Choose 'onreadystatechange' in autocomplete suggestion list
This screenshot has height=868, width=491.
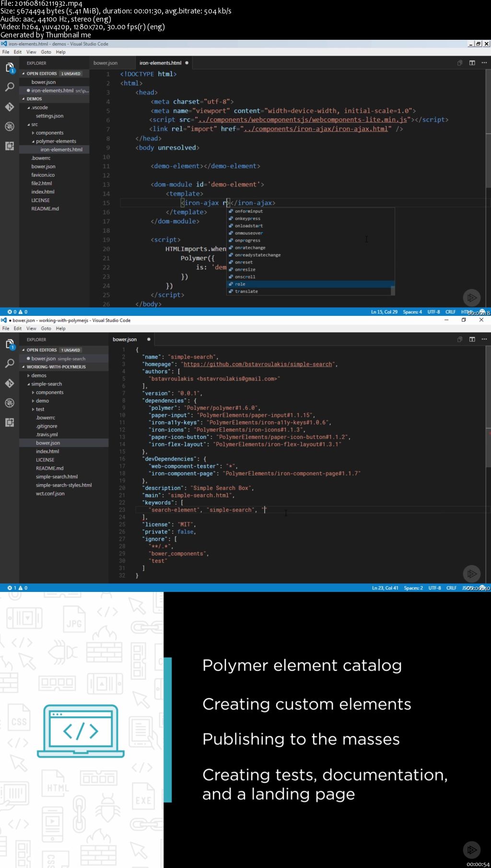pos(310,255)
